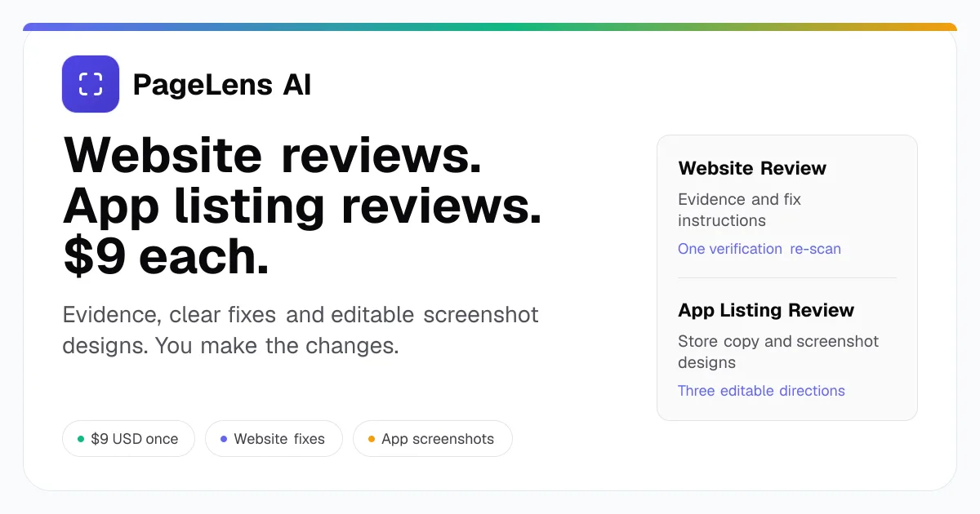Click the purple dot beside Website fixes
The width and height of the screenshot is (980, 514).
pos(224,439)
